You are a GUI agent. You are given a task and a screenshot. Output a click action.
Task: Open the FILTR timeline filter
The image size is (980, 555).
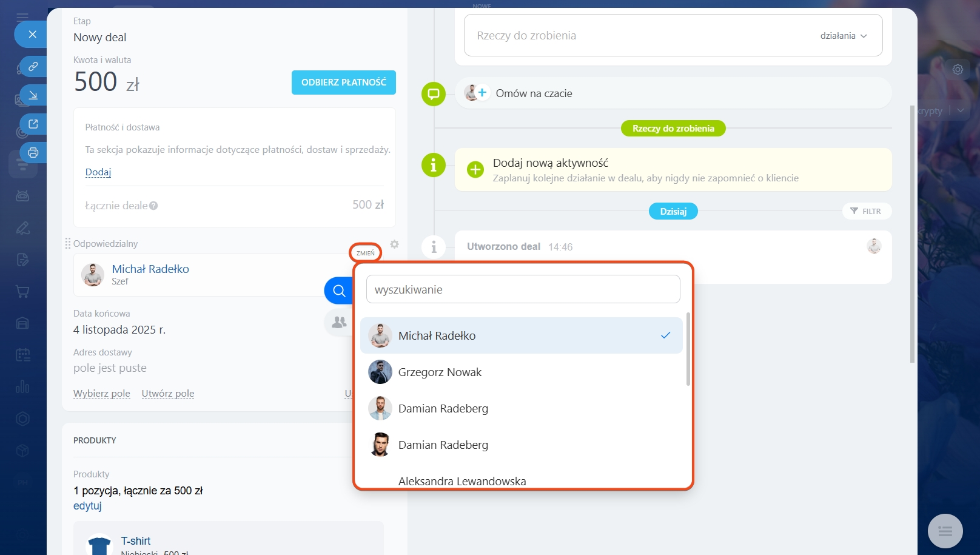click(866, 211)
